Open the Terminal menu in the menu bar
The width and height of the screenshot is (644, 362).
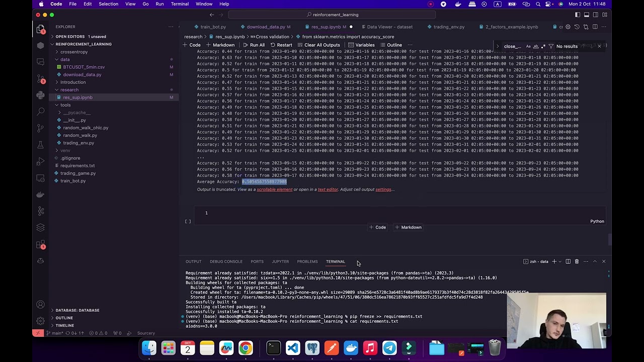(x=180, y=4)
